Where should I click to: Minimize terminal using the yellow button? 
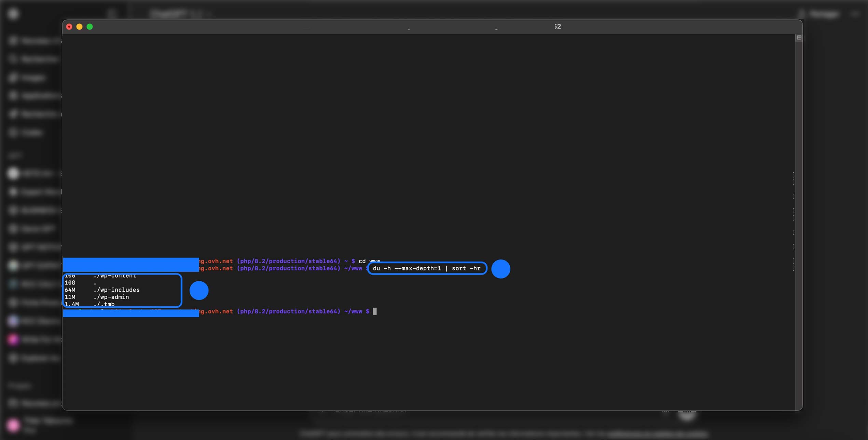[79, 27]
